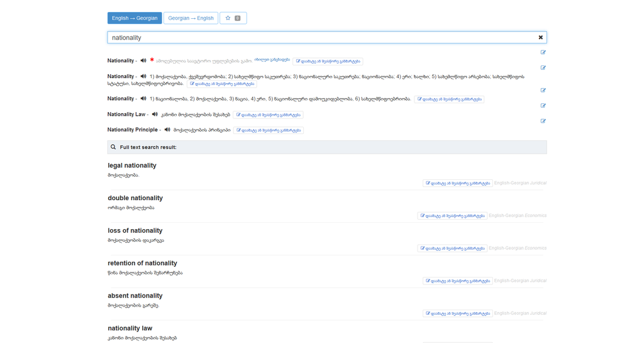
Task: Play audio for the Nationality Principle entry
Action: click(167, 130)
